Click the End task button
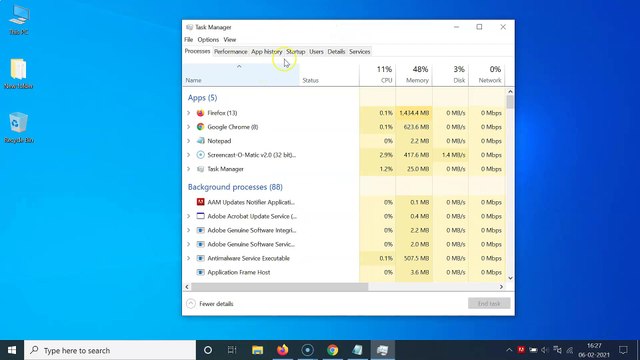Image resolution: width=640 pixels, height=360 pixels. (x=489, y=304)
